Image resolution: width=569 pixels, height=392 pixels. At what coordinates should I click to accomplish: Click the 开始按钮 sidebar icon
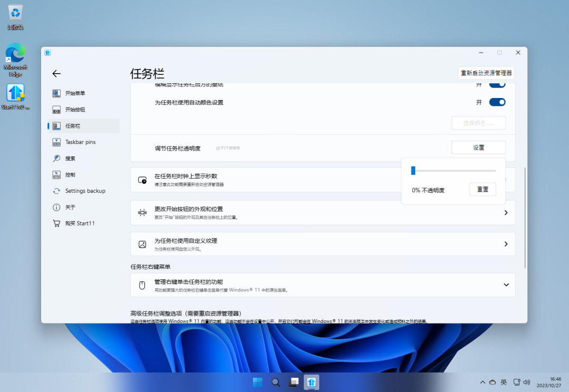(x=56, y=110)
